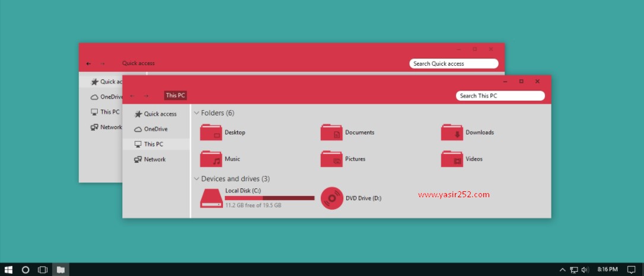Open the Documents folder icon
Viewport: 644px width, 276px height.
[331, 133]
